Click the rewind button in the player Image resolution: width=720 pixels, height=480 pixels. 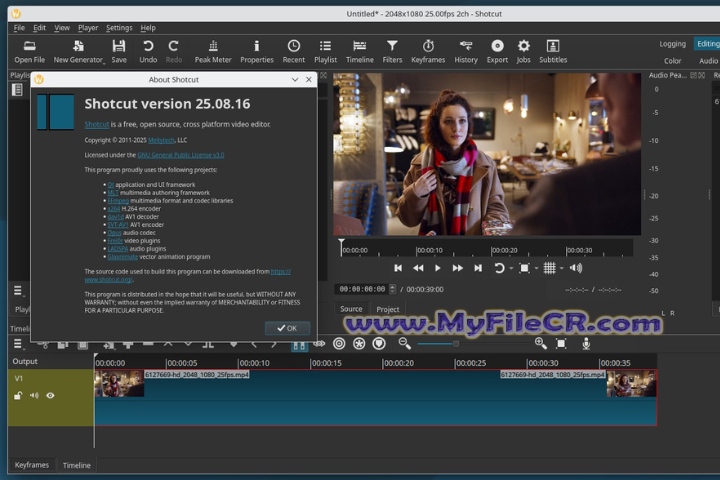pyautogui.click(x=418, y=268)
